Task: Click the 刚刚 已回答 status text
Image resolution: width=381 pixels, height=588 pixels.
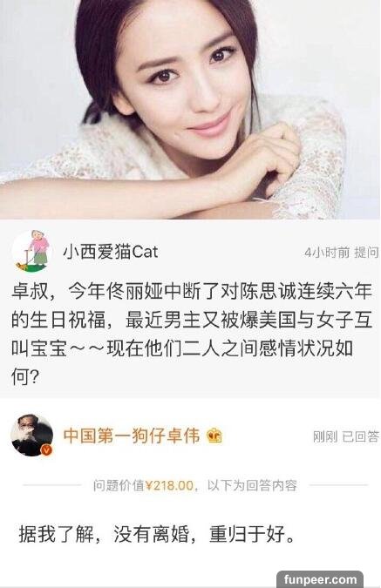Action: (346, 436)
